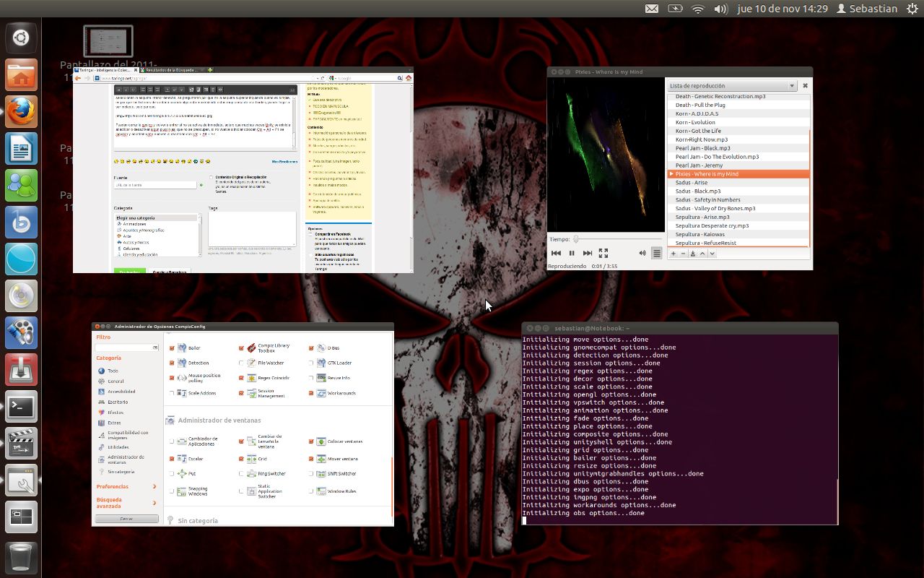Click the volume icon in media player

tap(642, 253)
